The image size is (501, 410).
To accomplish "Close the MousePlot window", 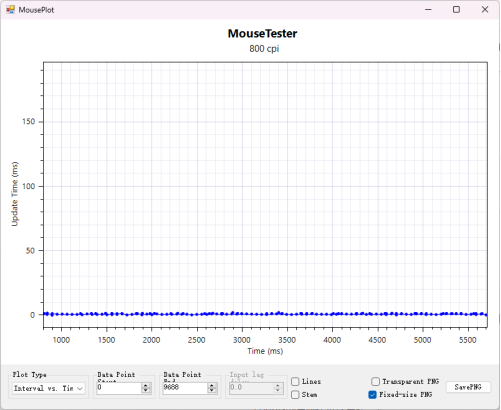I will pos(485,10).
